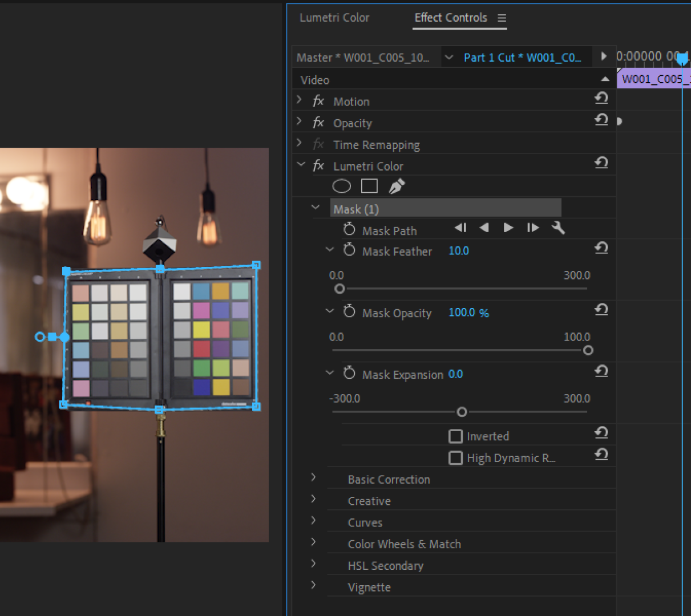Image resolution: width=691 pixels, height=616 pixels.
Task: Open sequence clip dropdown arrow
Action: tap(449, 58)
